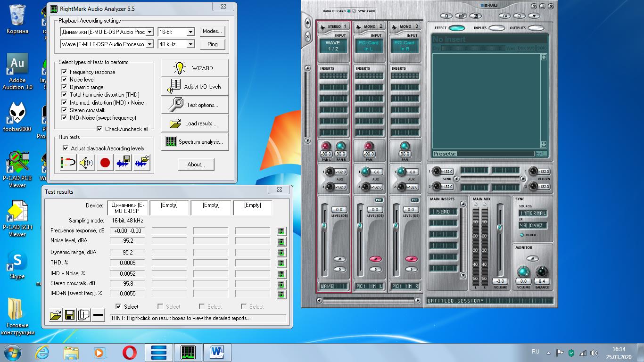Open Spectrum analysis...
The width and height of the screenshot is (644, 362).
point(195,141)
